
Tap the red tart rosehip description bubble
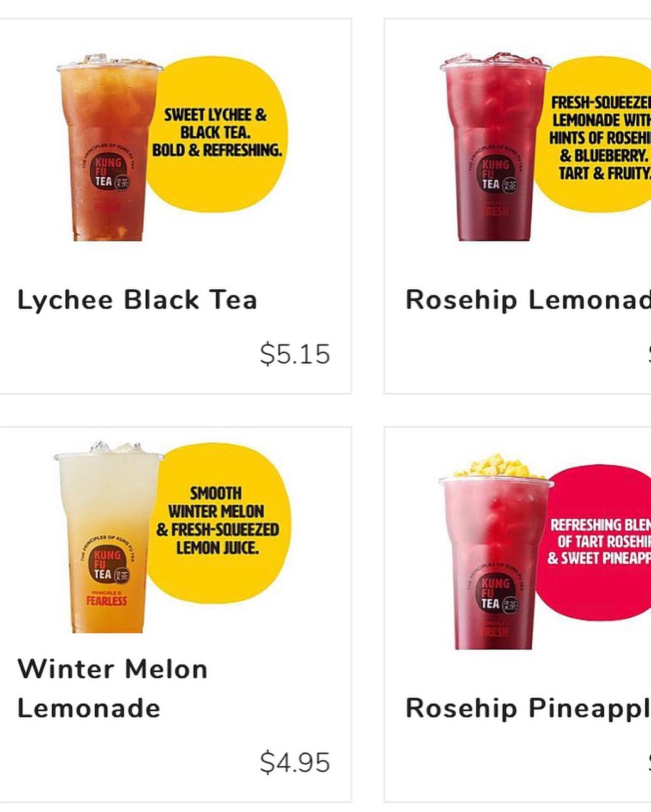594,542
